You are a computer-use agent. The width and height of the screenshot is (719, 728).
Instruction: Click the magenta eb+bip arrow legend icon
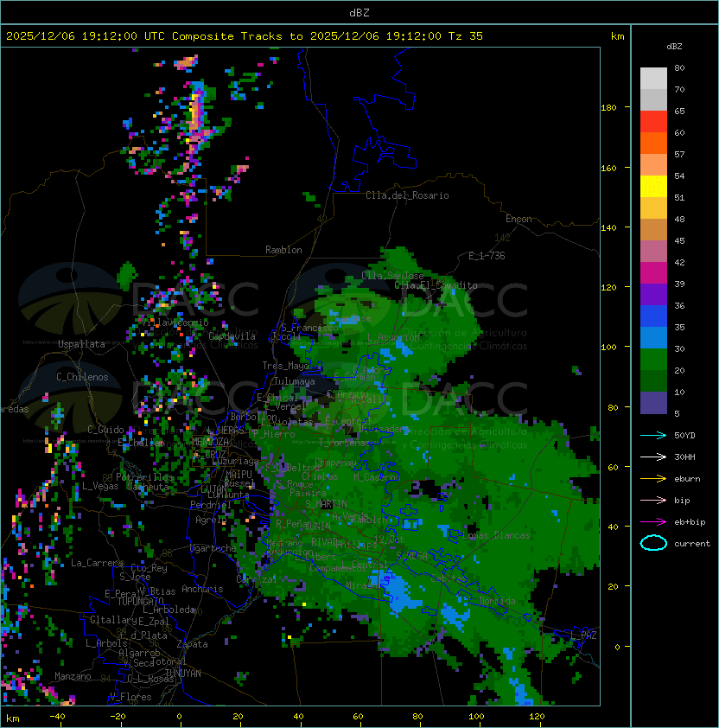click(x=653, y=522)
